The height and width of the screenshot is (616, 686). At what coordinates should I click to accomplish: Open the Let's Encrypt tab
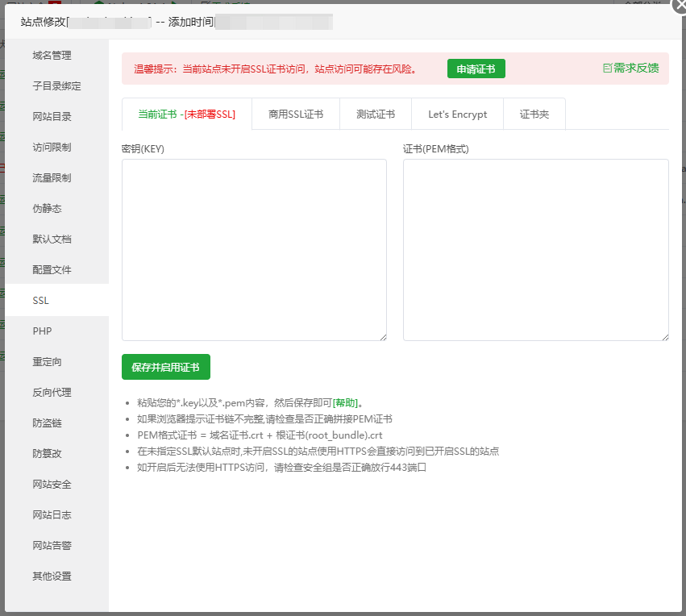[457, 114]
